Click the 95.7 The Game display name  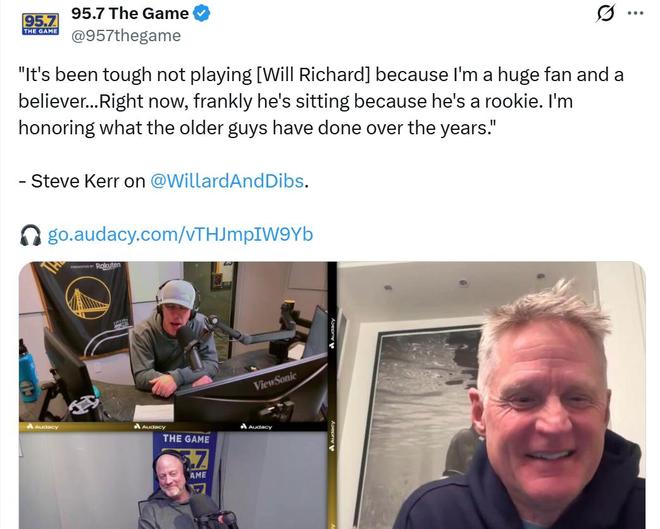pyautogui.click(x=130, y=13)
